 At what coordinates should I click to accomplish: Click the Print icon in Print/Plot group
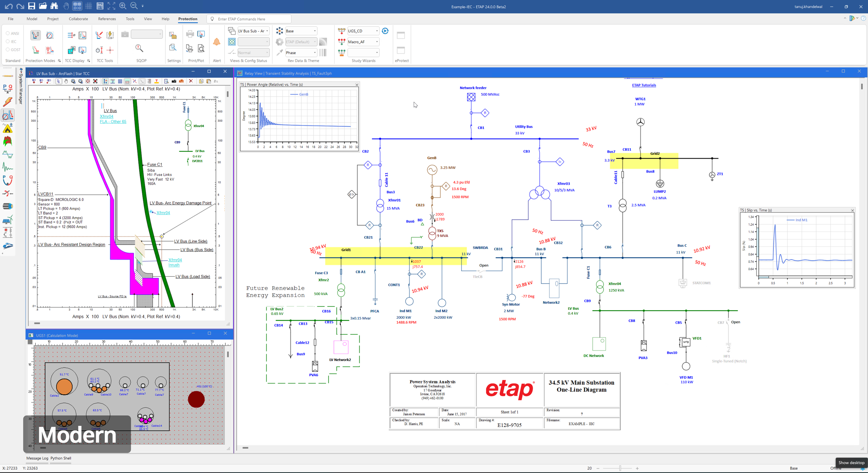click(190, 34)
